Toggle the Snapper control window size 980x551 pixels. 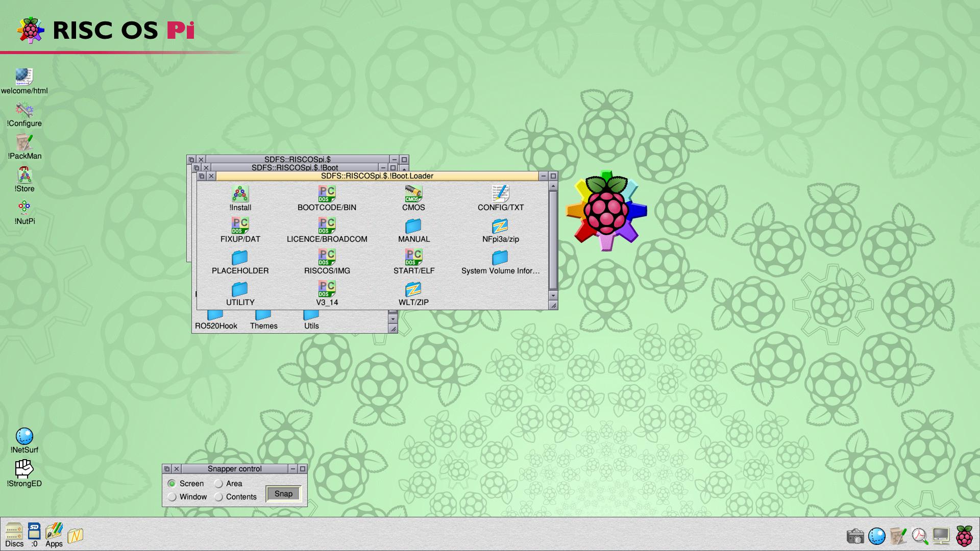302,469
